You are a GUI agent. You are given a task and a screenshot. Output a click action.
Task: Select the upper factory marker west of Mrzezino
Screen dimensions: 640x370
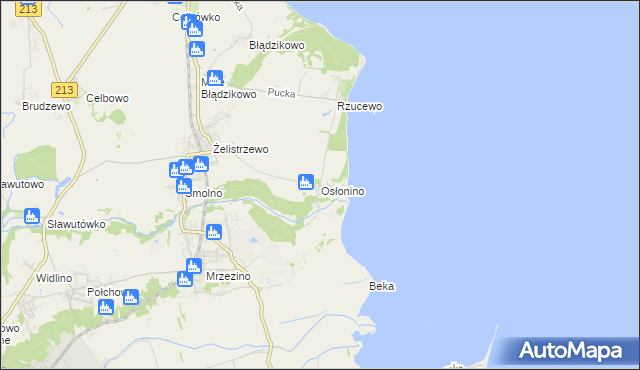point(194,266)
